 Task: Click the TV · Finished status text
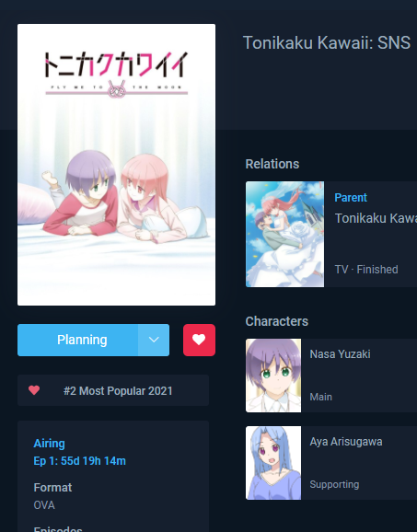tap(366, 270)
